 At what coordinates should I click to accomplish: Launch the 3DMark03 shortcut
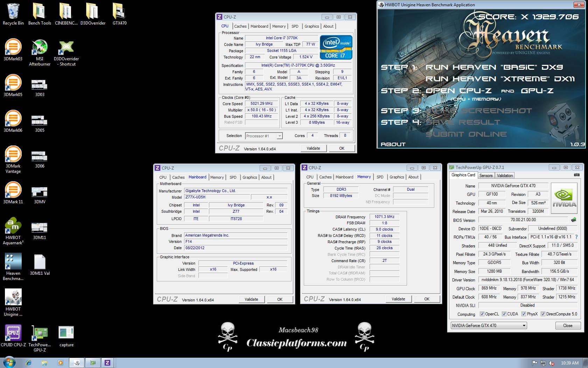[13, 50]
